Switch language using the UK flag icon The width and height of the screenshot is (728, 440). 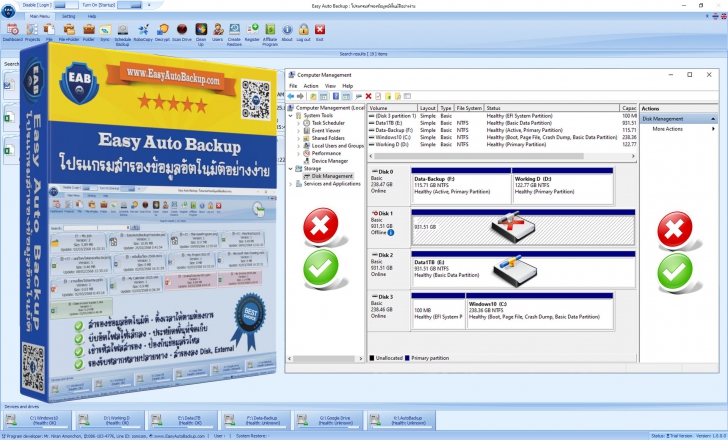point(723,16)
